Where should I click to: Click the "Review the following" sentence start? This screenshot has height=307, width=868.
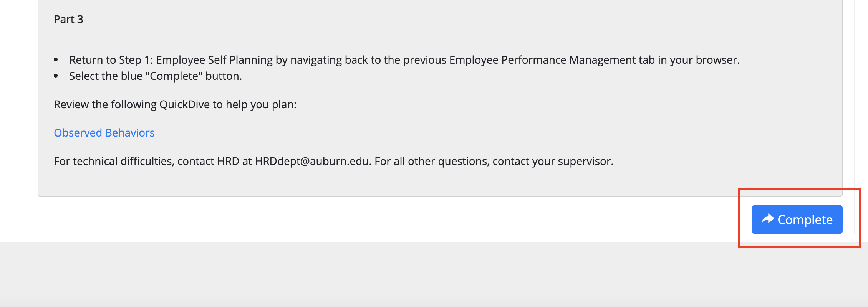pos(105,105)
